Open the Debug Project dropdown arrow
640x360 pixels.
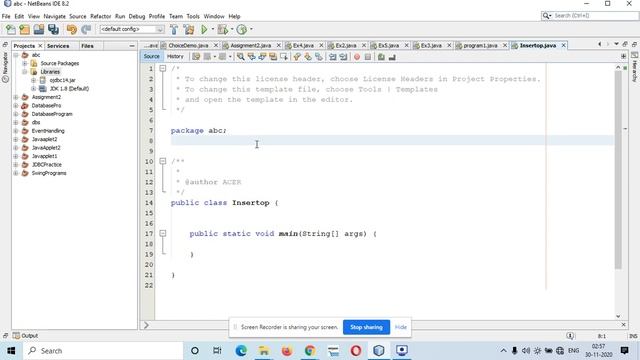[x=232, y=29]
